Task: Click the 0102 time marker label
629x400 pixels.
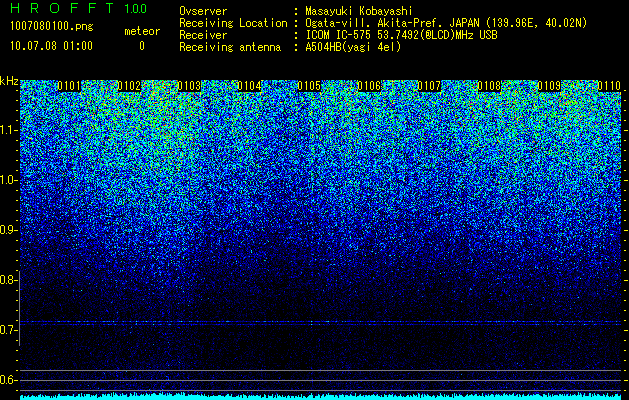Action: (x=129, y=86)
